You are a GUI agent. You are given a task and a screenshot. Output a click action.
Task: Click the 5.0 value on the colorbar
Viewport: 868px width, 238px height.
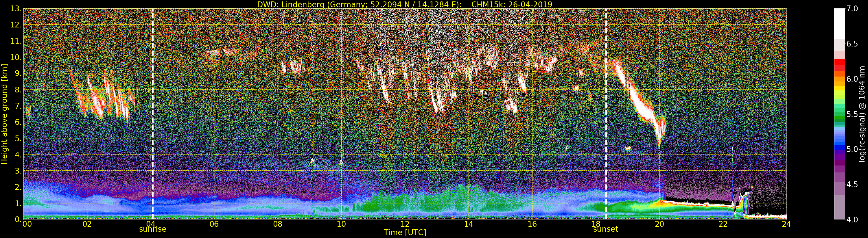[x=852, y=149]
